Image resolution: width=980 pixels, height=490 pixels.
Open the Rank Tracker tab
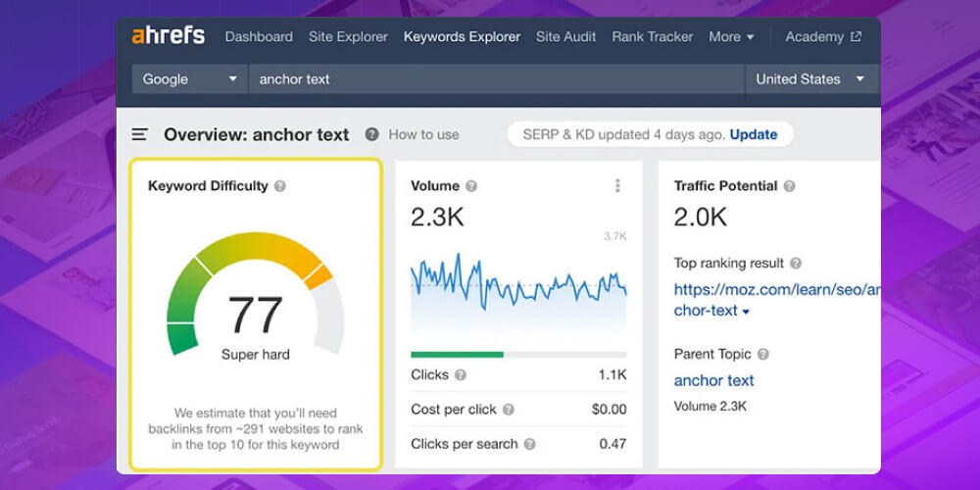[652, 37]
